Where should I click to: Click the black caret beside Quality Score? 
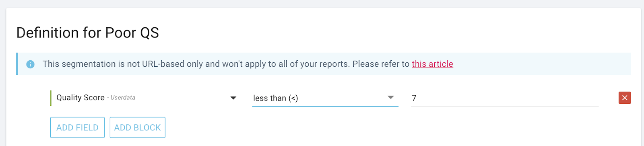(233, 98)
